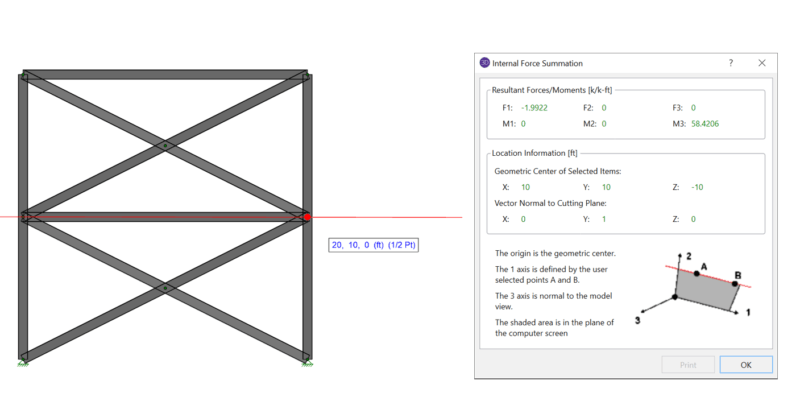800x418 pixels.
Task: Click the bottom-right green support
Action: [x=307, y=361]
